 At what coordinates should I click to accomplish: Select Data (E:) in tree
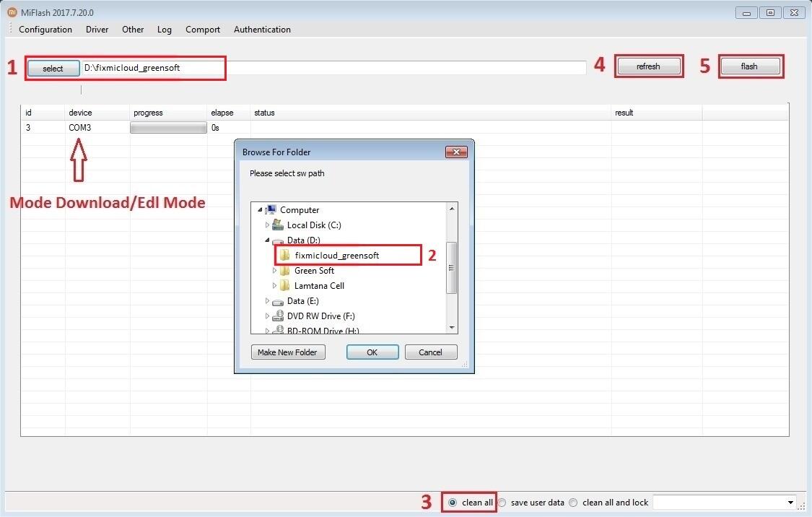coord(303,301)
